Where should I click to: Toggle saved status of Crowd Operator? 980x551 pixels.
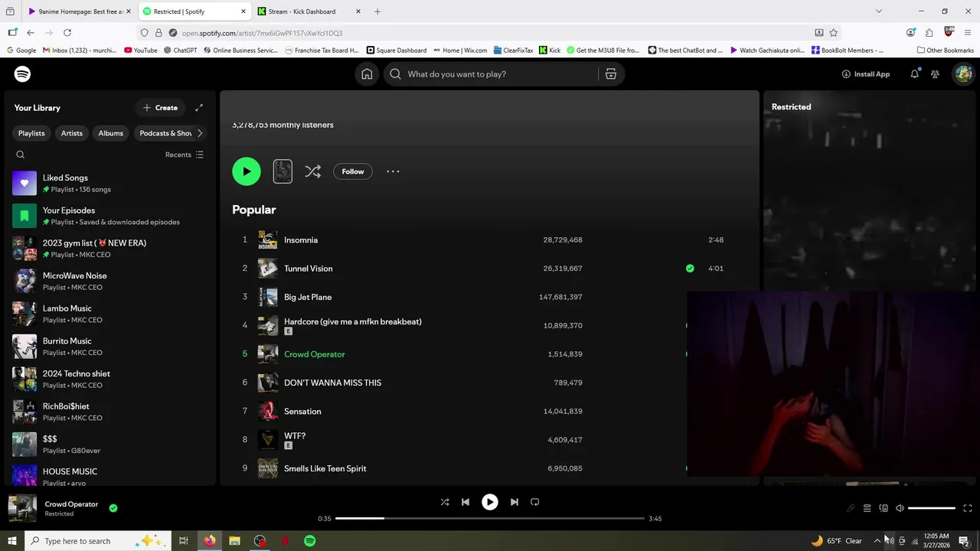[113, 507]
